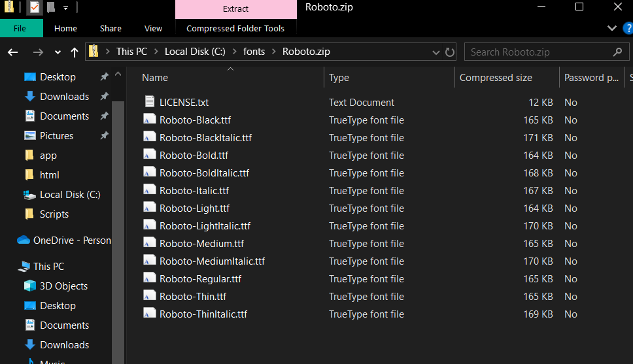Click the pin icon beside Desktop

(x=104, y=76)
